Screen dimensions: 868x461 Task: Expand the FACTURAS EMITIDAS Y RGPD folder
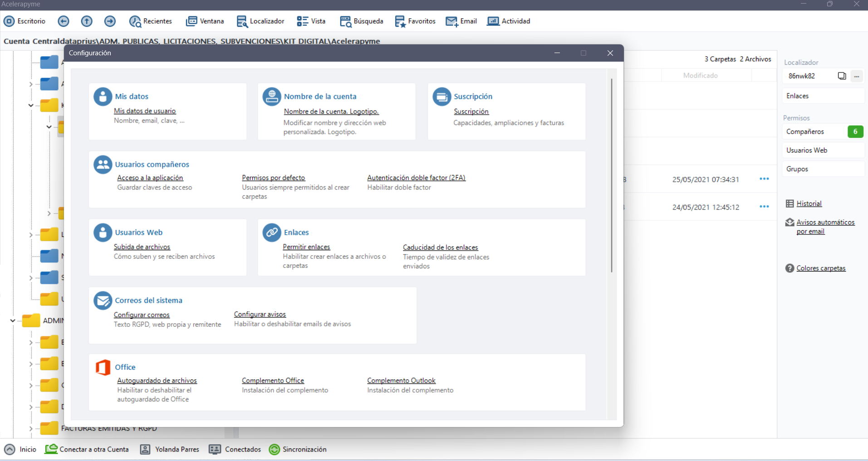[31, 428]
